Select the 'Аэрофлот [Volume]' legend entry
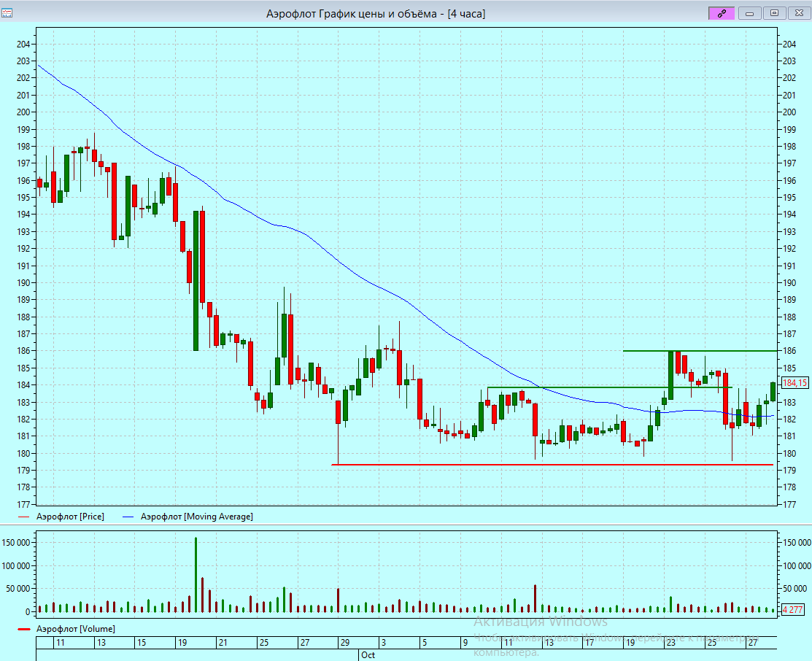This screenshot has height=661, width=812. pyautogui.click(x=76, y=629)
